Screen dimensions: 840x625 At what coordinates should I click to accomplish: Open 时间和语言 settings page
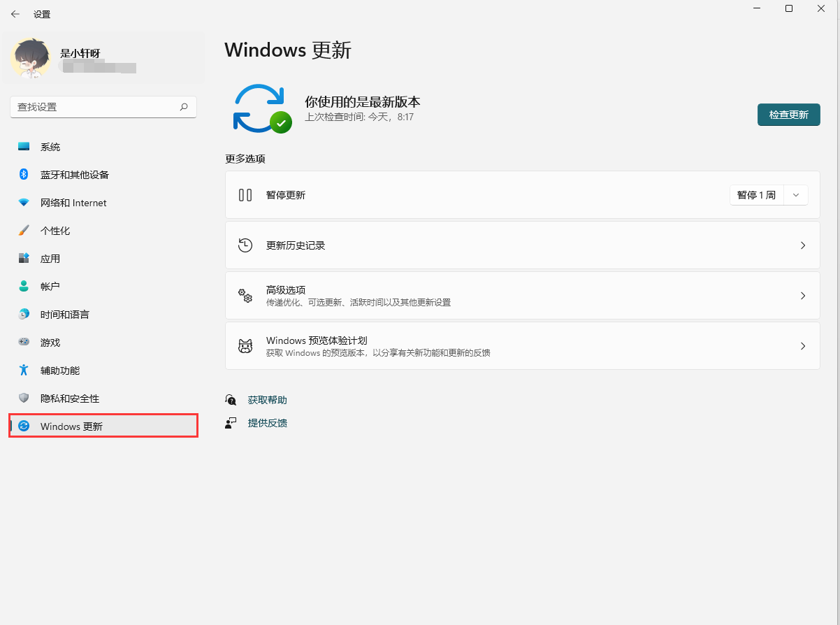click(64, 315)
